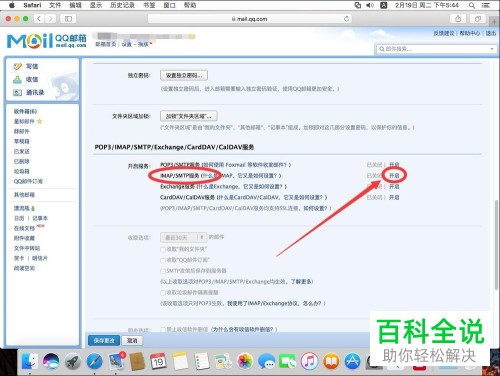Click 开启 for CardDAV/CalDAV服务
Viewport: 500px width, 376px height.
coord(394,197)
